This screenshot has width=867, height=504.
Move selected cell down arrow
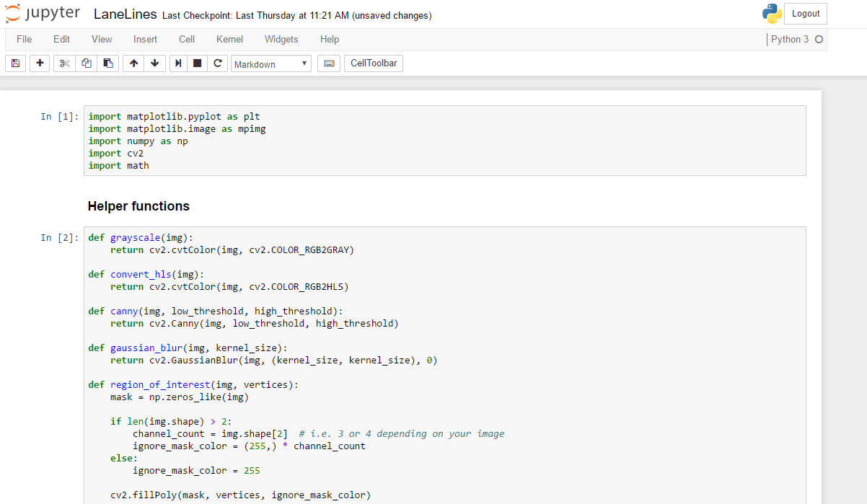click(x=154, y=63)
